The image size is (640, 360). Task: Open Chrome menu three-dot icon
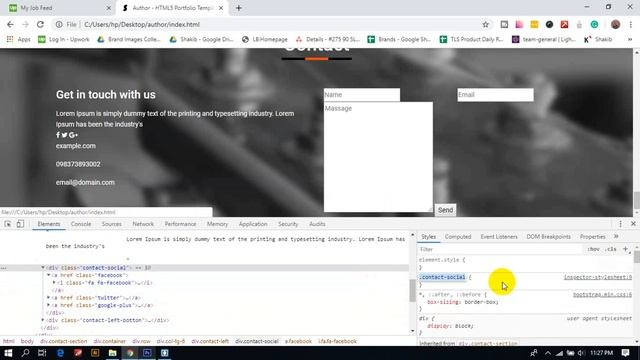pyautogui.click(x=631, y=24)
